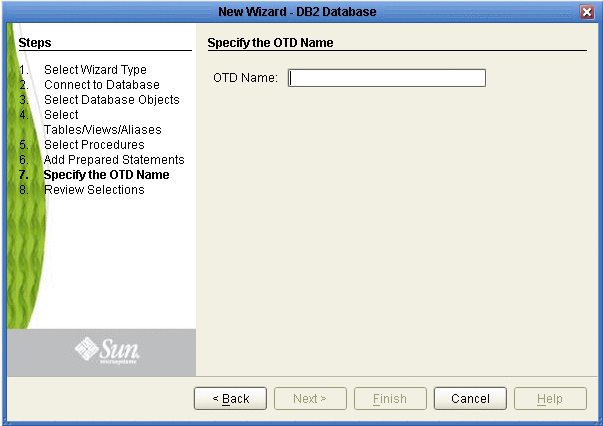Go back with the Back button

point(230,398)
